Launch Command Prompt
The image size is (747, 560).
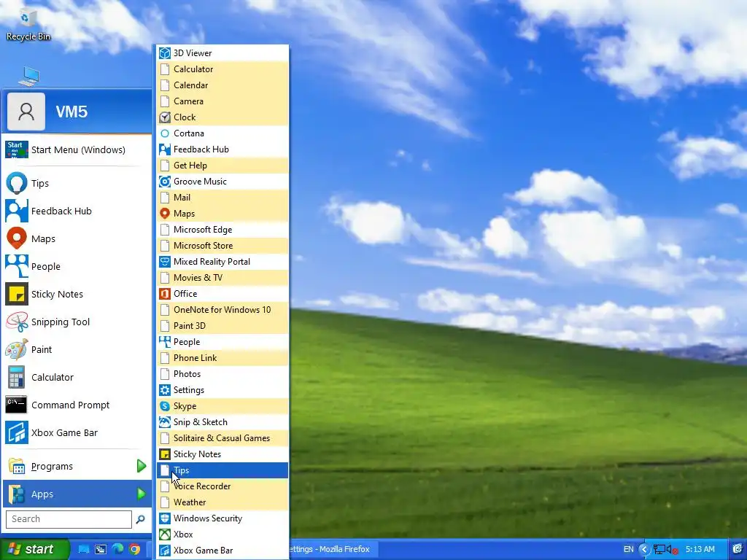[77, 405]
